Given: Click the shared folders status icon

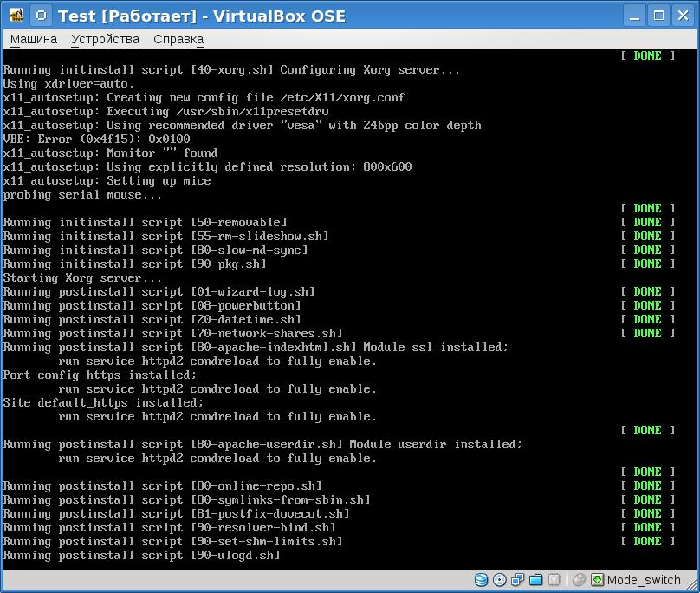Looking at the screenshot, I should pos(536,580).
